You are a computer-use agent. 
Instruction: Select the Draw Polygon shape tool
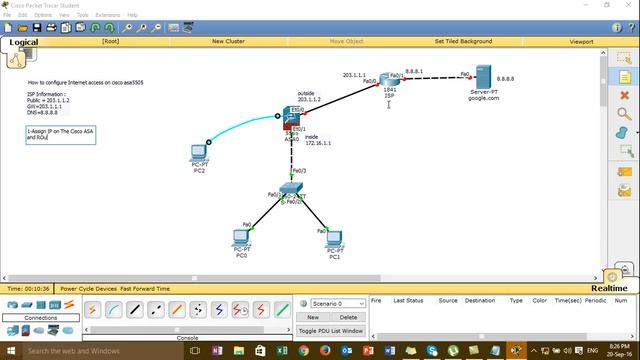click(x=622, y=132)
